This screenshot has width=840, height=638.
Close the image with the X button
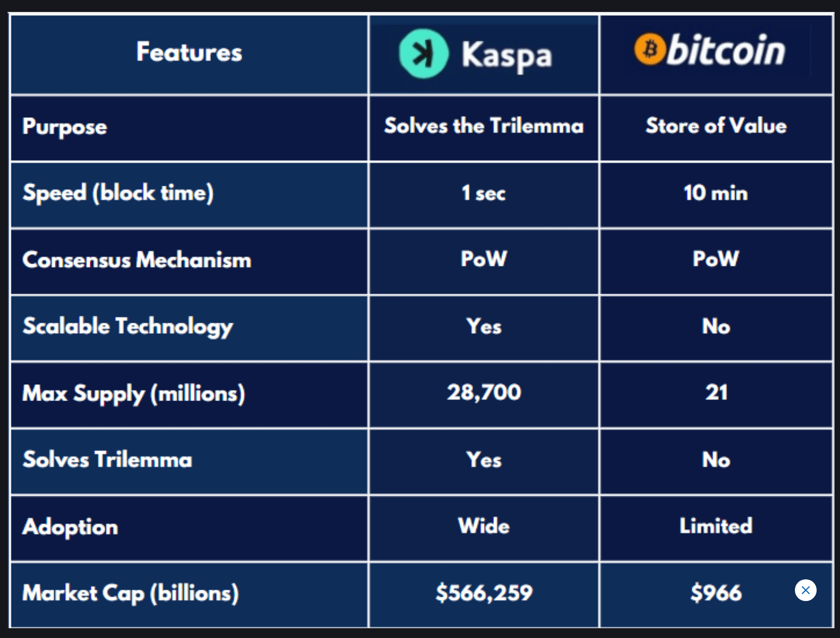pos(805,590)
